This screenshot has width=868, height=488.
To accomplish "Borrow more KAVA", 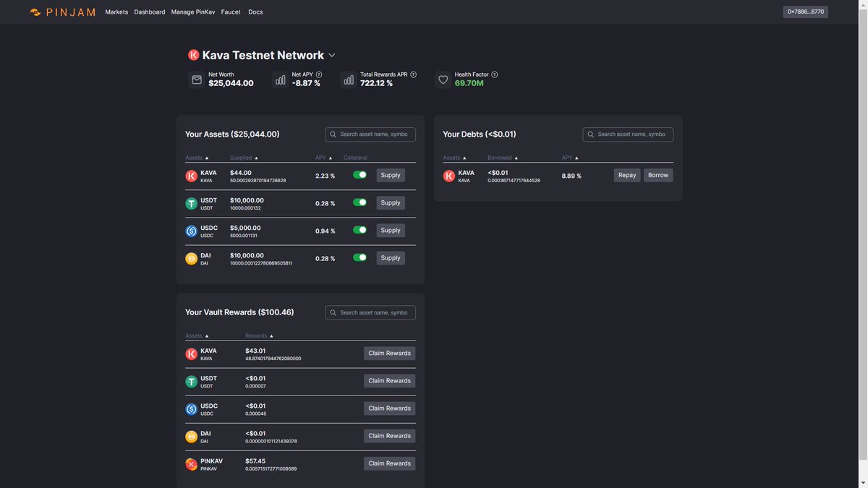I will pos(658,176).
